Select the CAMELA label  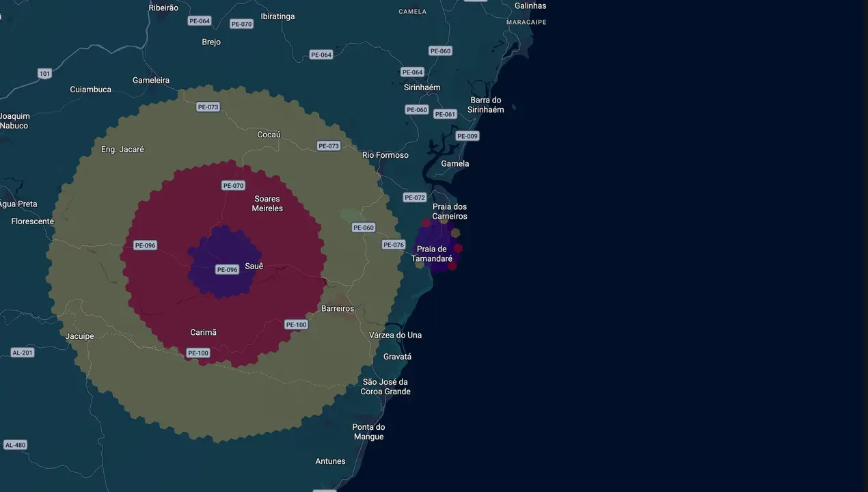coord(412,11)
